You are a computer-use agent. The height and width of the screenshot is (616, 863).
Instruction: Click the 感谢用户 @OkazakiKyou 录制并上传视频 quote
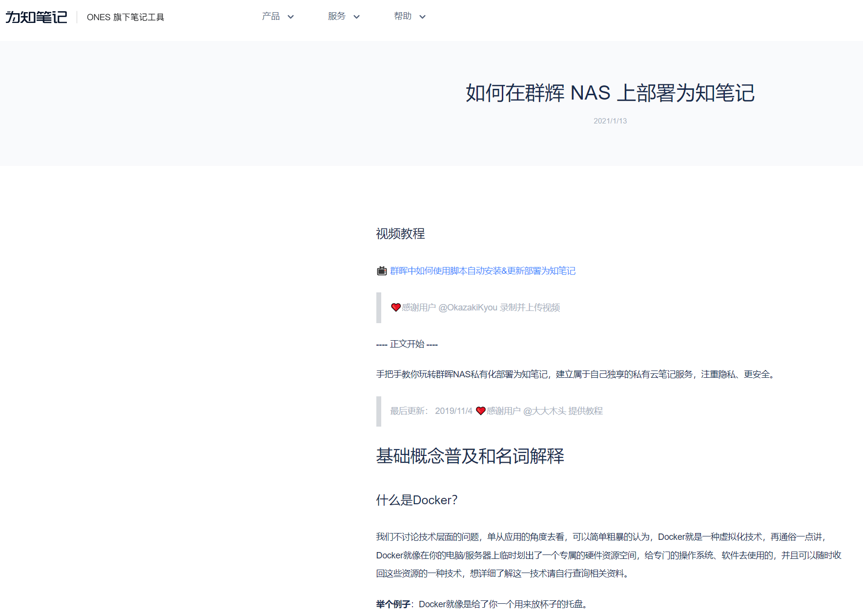(481, 308)
